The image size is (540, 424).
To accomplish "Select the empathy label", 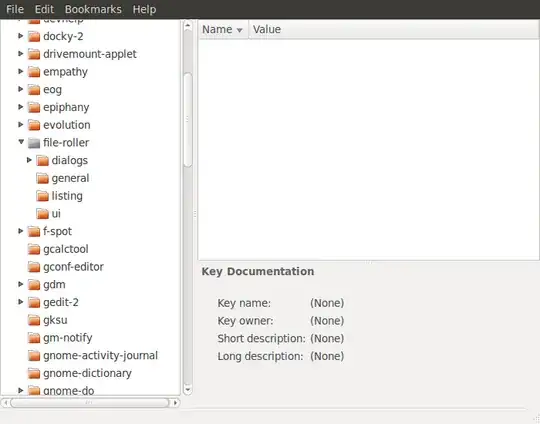I will [65, 72].
